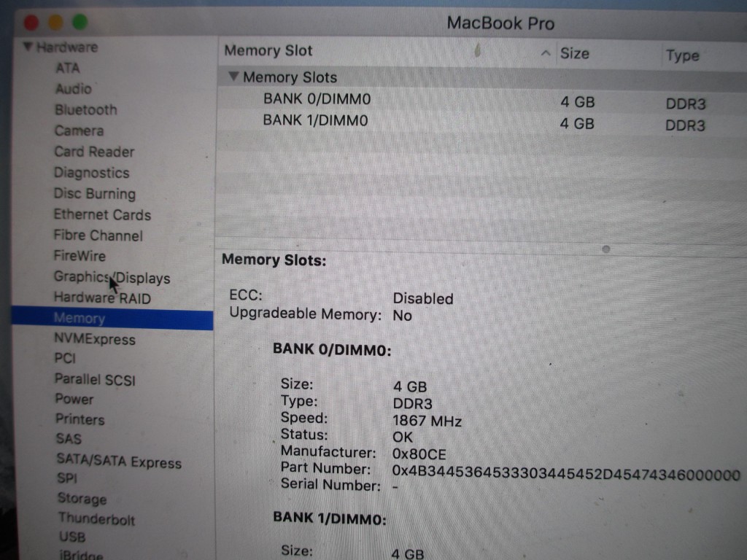Click the 4 GB size of BANK 0/DIMM0 row
Image resolution: width=747 pixels, height=560 pixels.
click(x=578, y=102)
